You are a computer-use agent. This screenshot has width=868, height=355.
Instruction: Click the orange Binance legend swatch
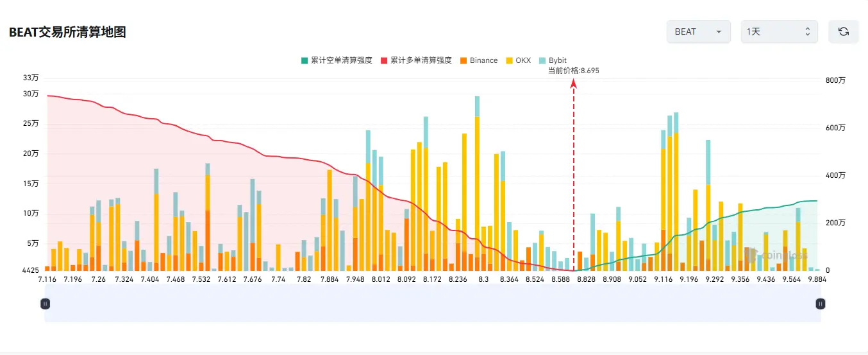[x=463, y=60]
